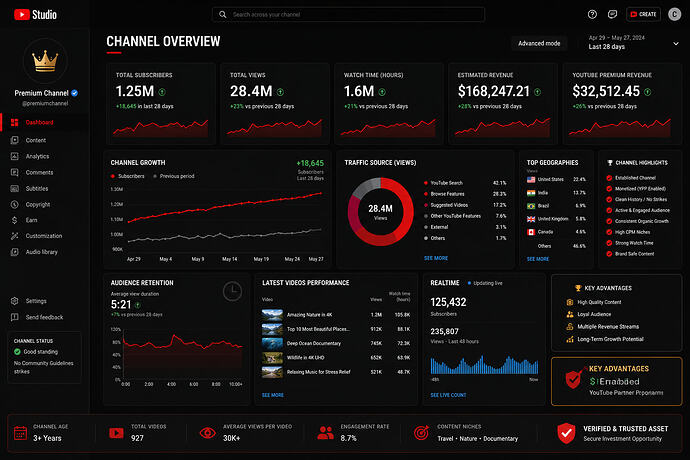Click Good standing green check icon
This screenshot has width=690, height=460.
pyautogui.click(x=17, y=352)
